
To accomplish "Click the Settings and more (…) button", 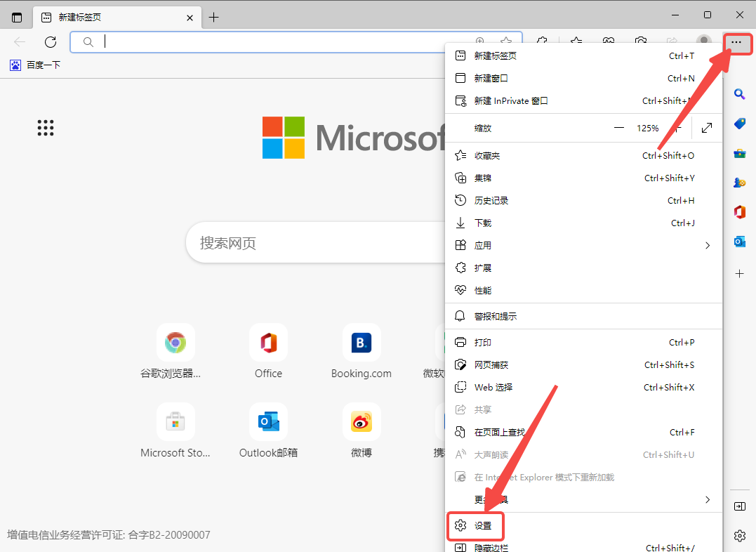I will pyautogui.click(x=736, y=42).
